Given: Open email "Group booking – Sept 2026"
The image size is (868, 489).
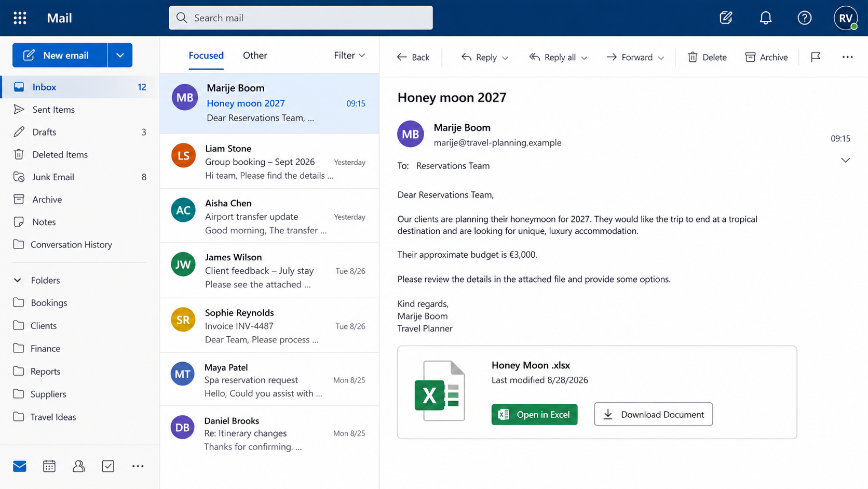Looking at the screenshot, I should point(269,161).
